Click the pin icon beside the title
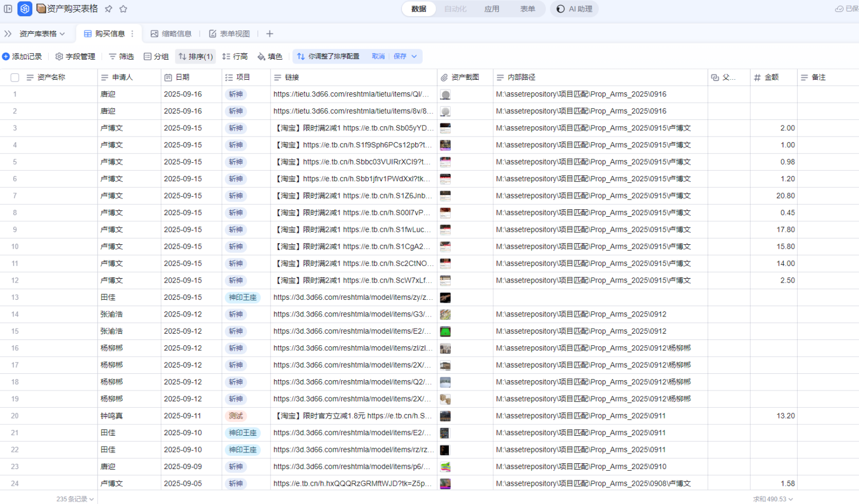The height and width of the screenshot is (504, 859). pyautogui.click(x=108, y=9)
